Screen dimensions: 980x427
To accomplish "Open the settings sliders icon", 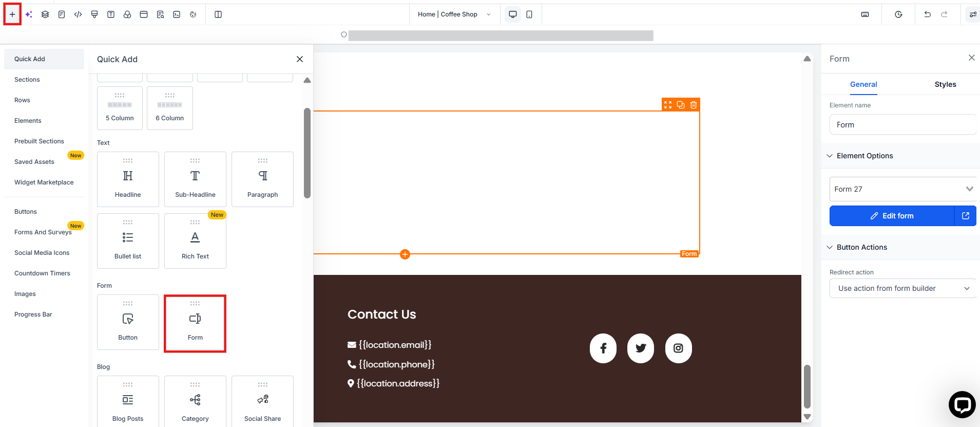I will click(973, 14).
